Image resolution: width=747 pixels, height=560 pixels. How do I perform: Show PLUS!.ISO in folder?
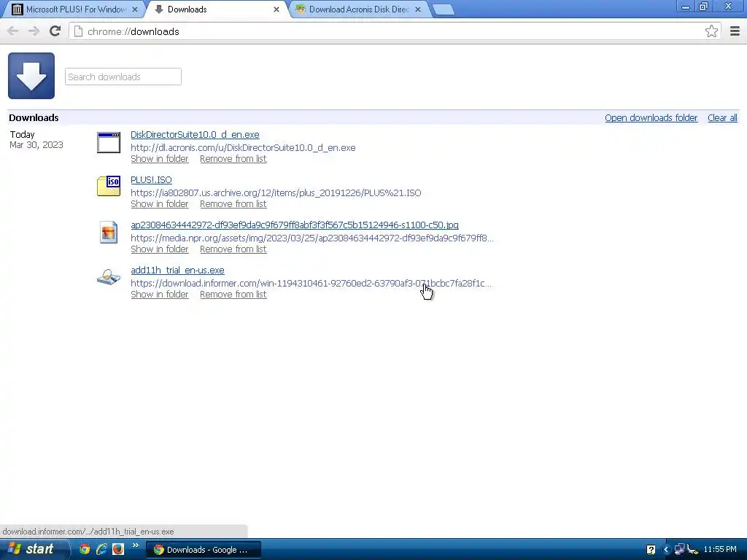point(160,204)
